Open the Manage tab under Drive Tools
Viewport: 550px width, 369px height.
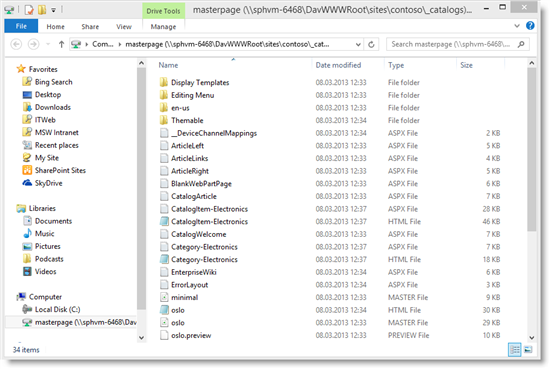coord(163,27)
